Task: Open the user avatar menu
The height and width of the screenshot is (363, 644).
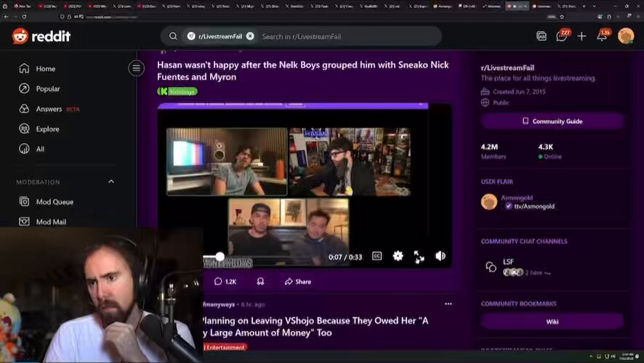Action: click(626, 36)
